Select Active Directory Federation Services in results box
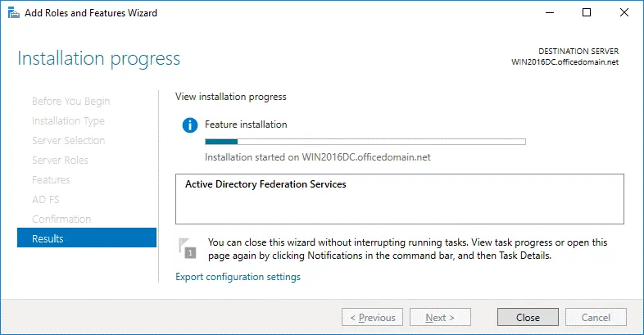 point(265,185)
